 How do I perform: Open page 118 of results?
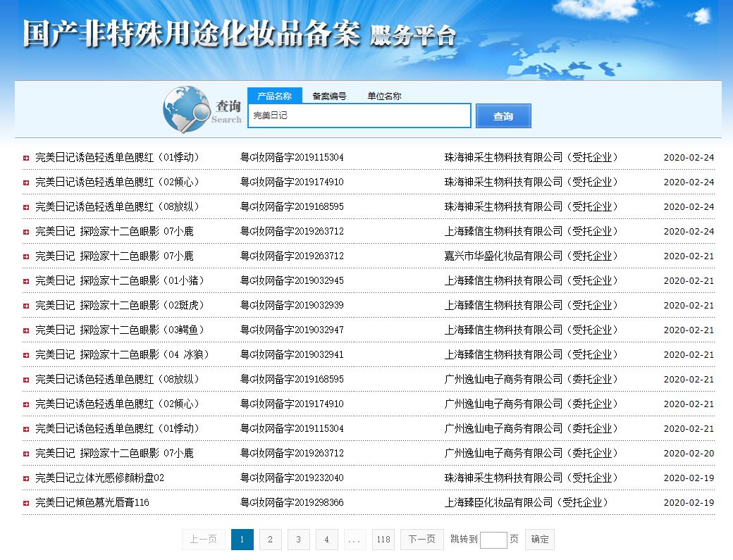383,540
